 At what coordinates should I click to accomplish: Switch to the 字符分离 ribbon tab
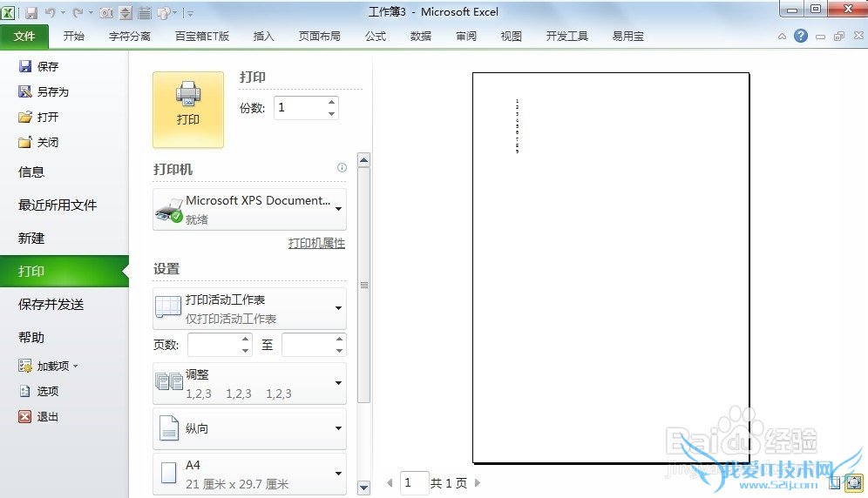pyautogui.click(x=130, y=37)
